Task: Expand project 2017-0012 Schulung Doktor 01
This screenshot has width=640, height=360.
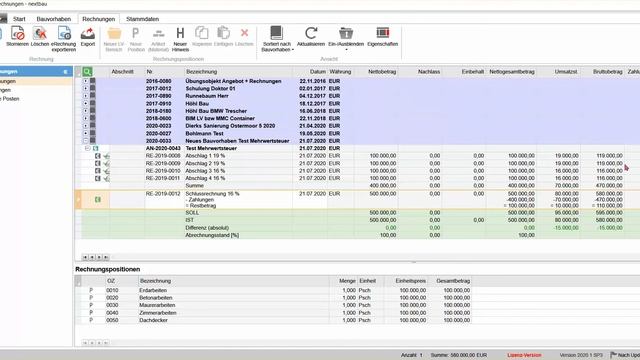Action: [85, 89]
